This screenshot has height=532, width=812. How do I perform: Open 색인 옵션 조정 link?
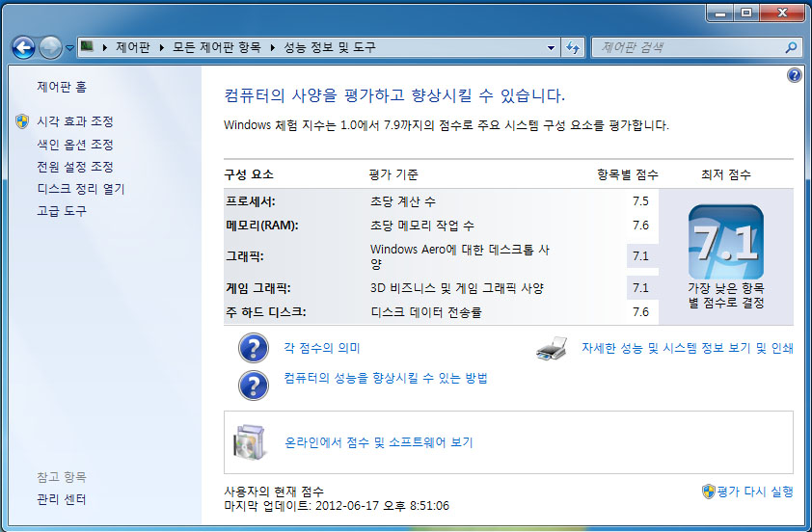pos(75,145)
